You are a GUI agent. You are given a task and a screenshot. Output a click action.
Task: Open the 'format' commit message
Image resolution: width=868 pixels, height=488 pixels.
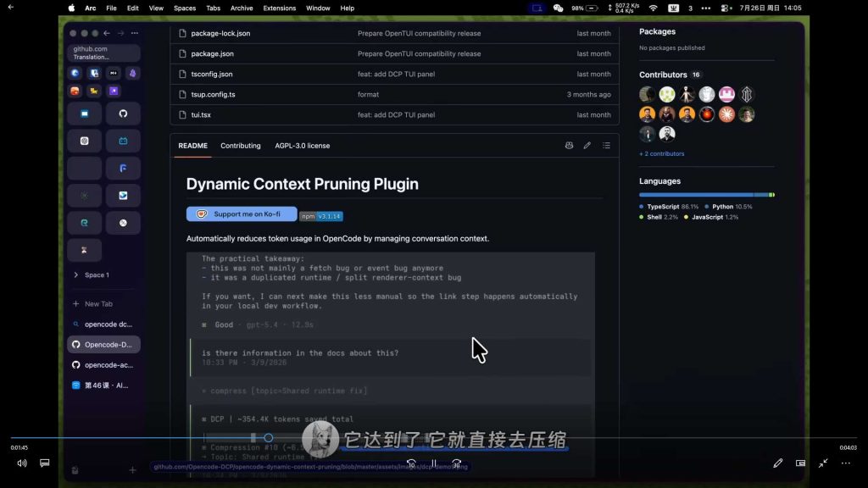click(368, 95)
